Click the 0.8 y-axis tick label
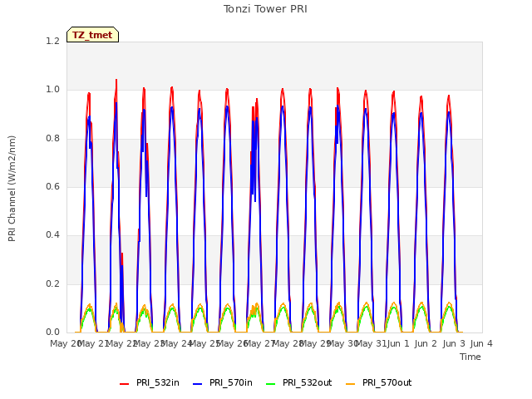The height and width of the screenshot is (399, 532). pyautogui.click(x=52, y=139)
